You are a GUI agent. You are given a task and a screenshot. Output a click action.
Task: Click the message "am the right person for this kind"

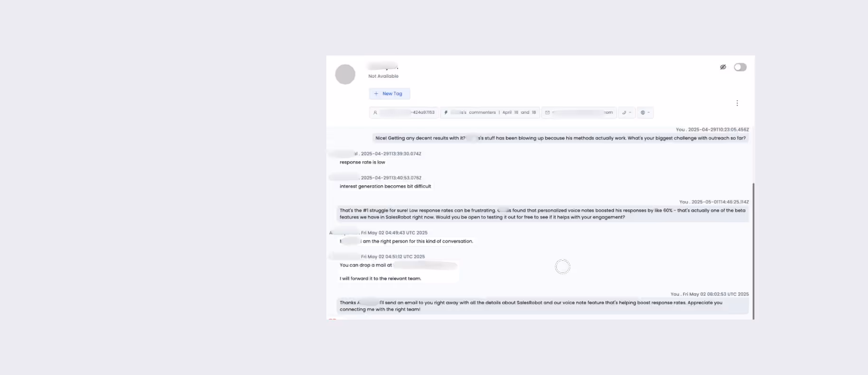406,241
